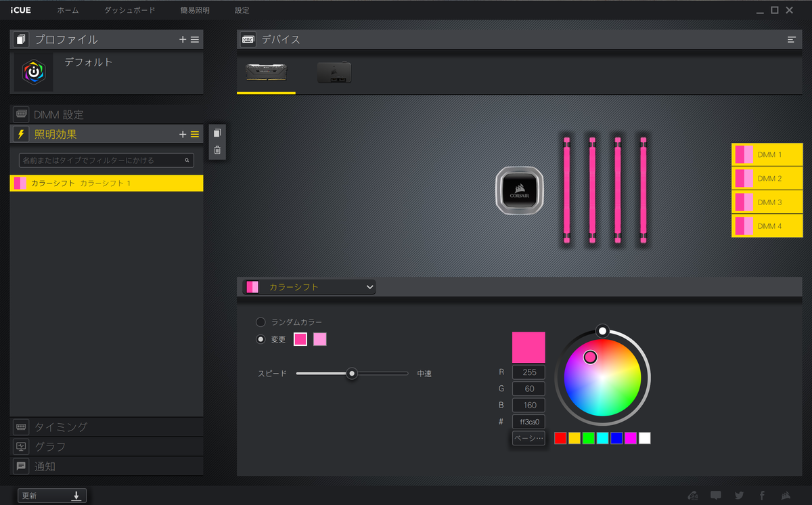The width and height of the screenshot is (812, 505).
Task: Select the DIMM 3 zone button
Action: [x=767, y=202]
